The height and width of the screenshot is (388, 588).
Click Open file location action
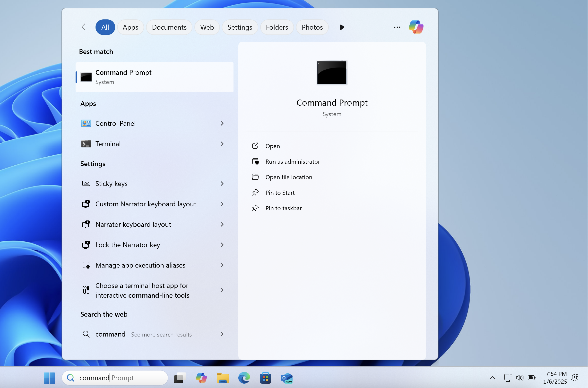click(288, 177)
